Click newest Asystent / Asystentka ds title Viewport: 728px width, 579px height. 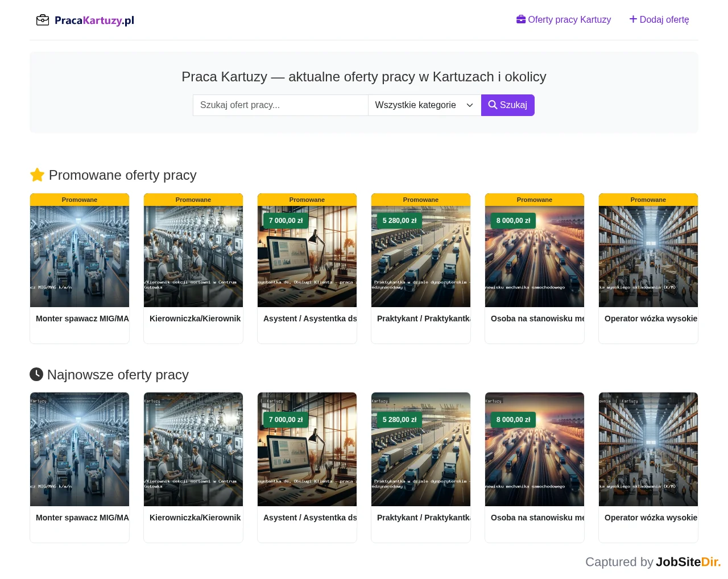tap(310, 518)
